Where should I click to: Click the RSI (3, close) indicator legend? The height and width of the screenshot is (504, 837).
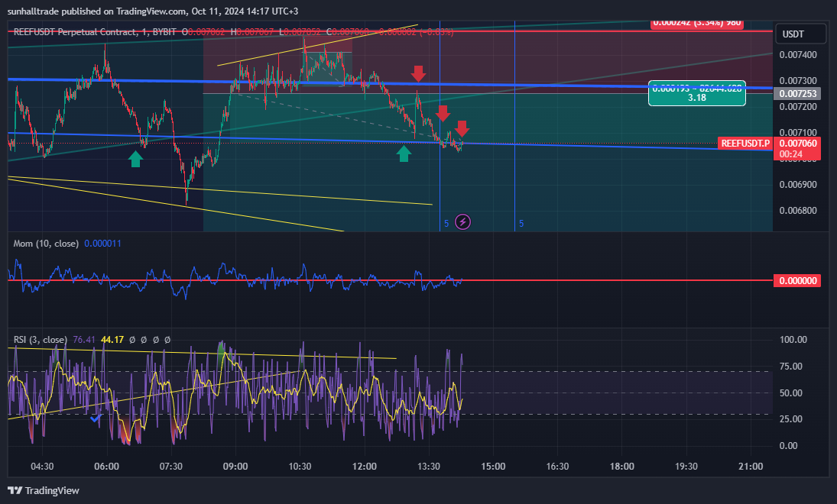(x=40, y=340)
